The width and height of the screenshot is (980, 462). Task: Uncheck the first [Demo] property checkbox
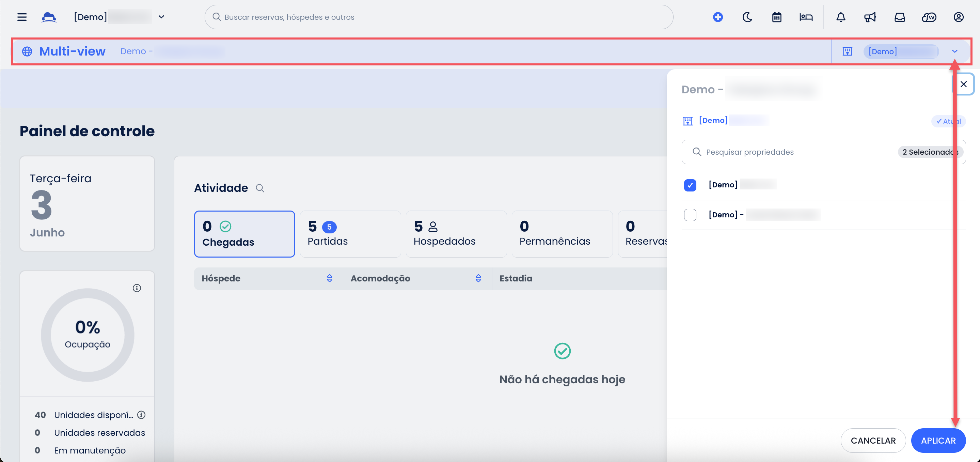tap(690, 185)
